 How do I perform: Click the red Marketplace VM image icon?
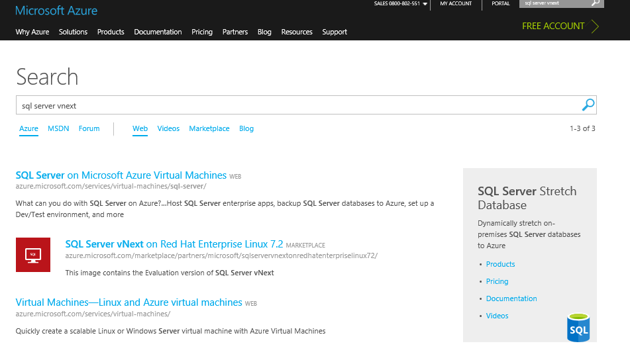coord(32,254)
